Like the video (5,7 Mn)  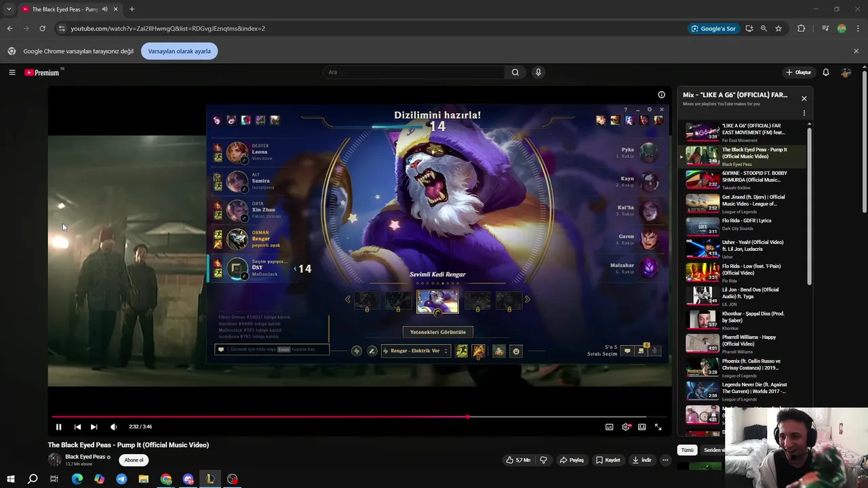(x=518, y=460)
